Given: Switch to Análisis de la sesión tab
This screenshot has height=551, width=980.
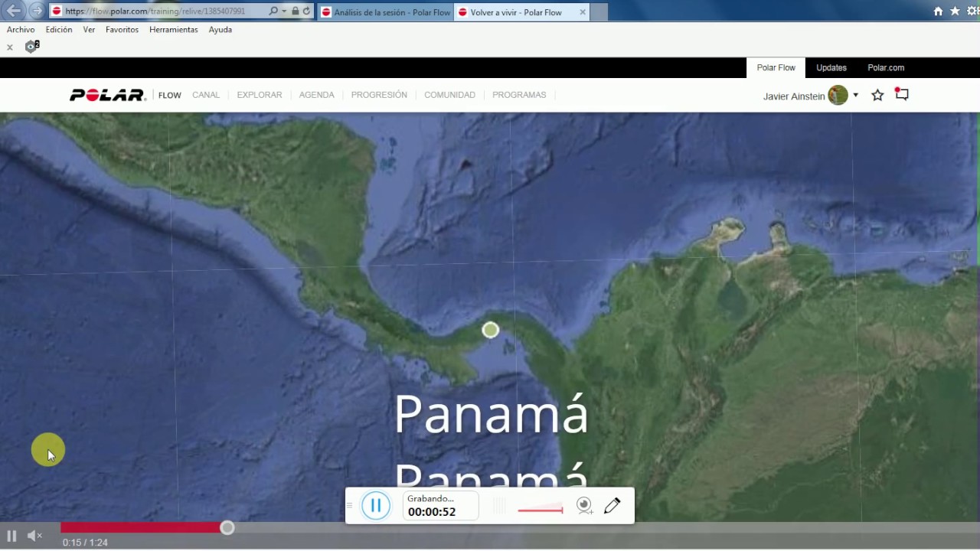Looking at the screenshot, I should [385, 12].
